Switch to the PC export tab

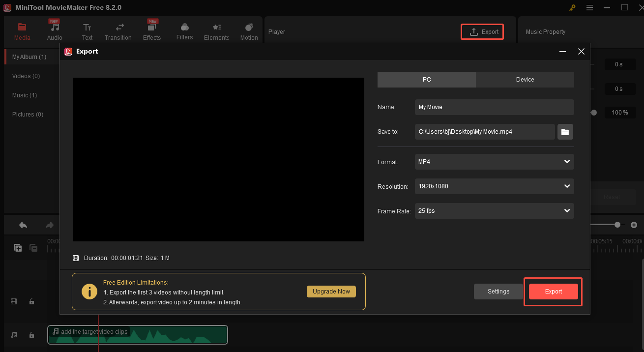tap(427, 80)
